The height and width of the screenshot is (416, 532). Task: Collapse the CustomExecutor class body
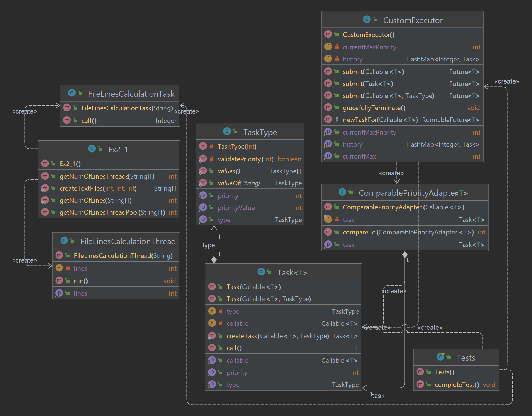click(x=413, y=20)
